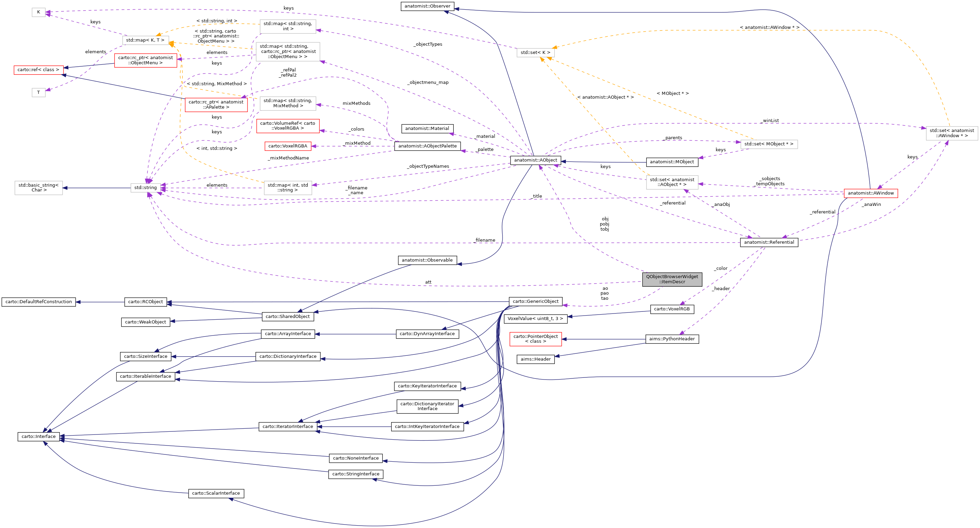Click the std::map rc_ptr ObjectMenu node
This screenshot has width=980, height=528.
pos(288,52)
